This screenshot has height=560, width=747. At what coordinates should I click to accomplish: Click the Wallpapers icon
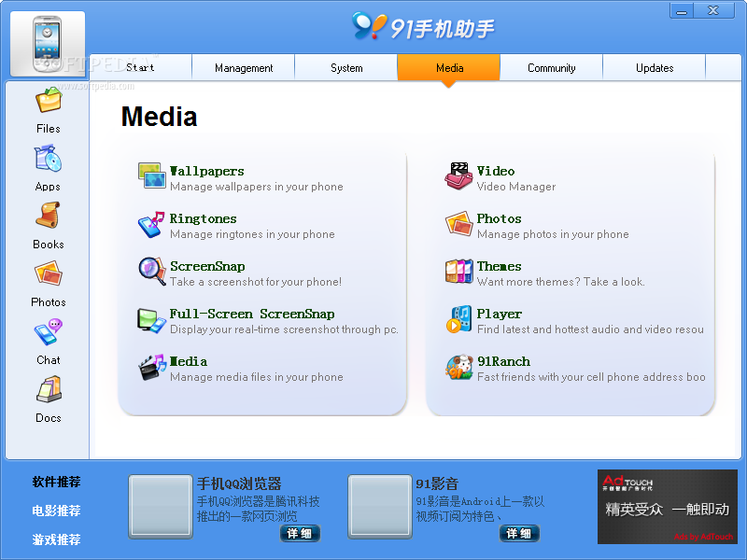click(x=151, y=176)
